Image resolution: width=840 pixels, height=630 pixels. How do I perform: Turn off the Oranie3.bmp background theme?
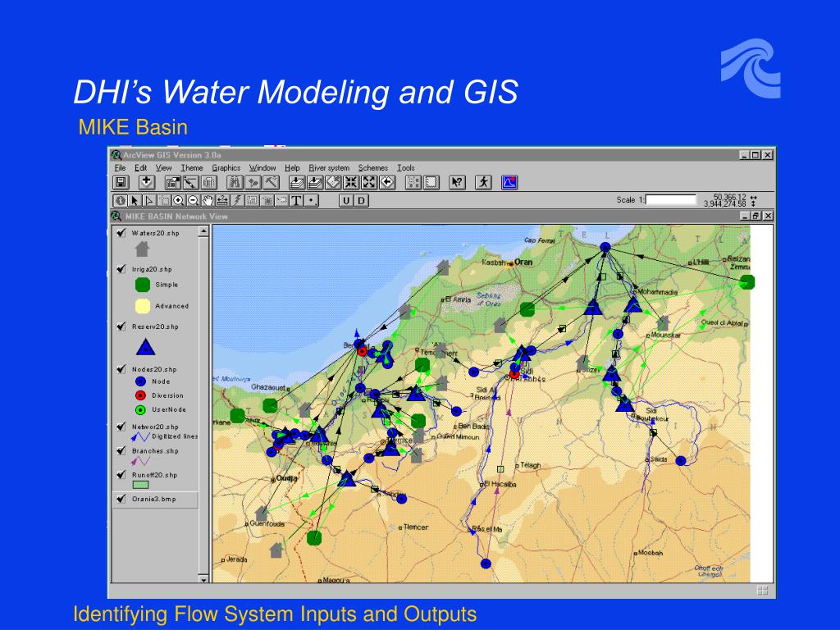(121, 499)
